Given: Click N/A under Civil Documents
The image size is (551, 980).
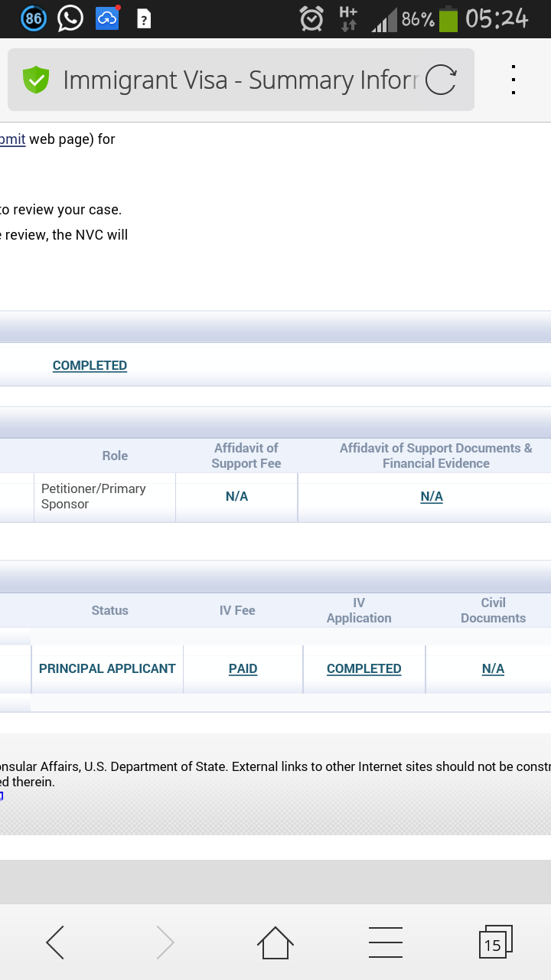Looking at the screenshot, I should pos(493,669).
